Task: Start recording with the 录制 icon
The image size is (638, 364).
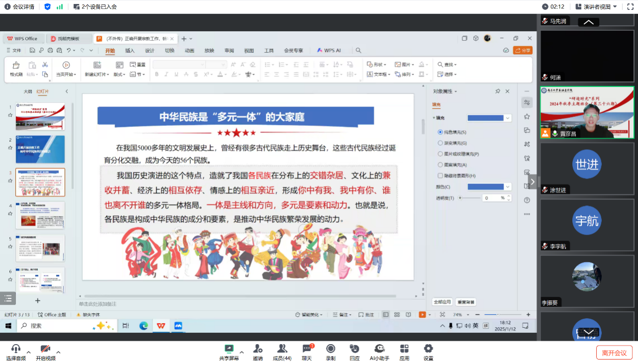Action: click(330, 349)
